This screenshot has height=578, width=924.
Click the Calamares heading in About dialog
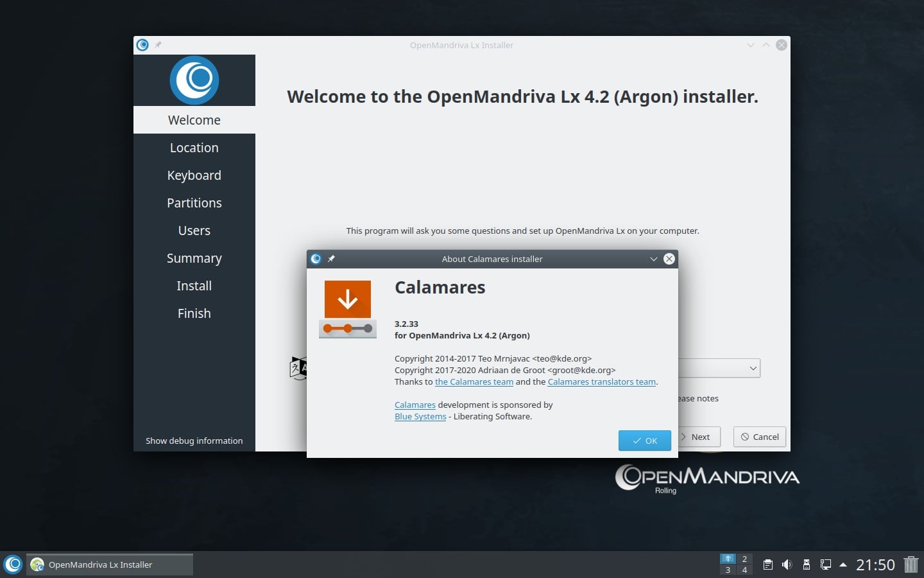tap(440, 287)
